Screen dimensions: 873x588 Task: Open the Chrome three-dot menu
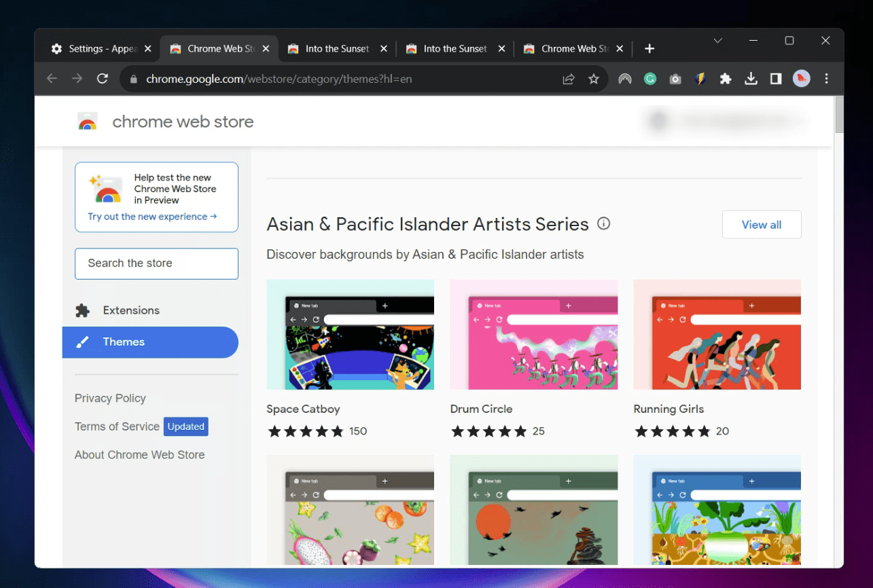click(x=827, y=79)
